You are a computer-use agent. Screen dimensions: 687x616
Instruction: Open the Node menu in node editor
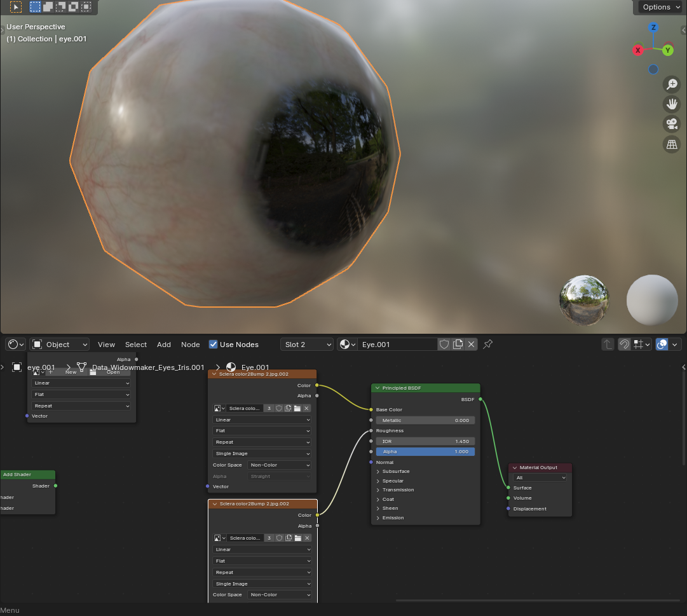[x=190, y=345]
